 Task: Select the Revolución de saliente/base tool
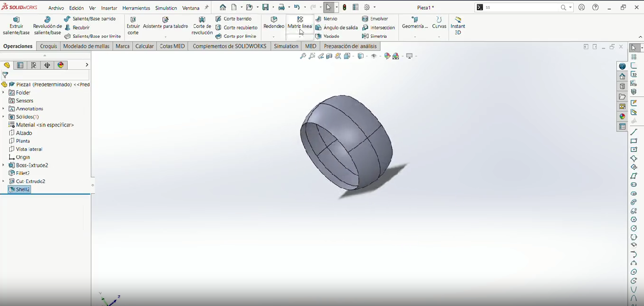(x=47, y=26)
